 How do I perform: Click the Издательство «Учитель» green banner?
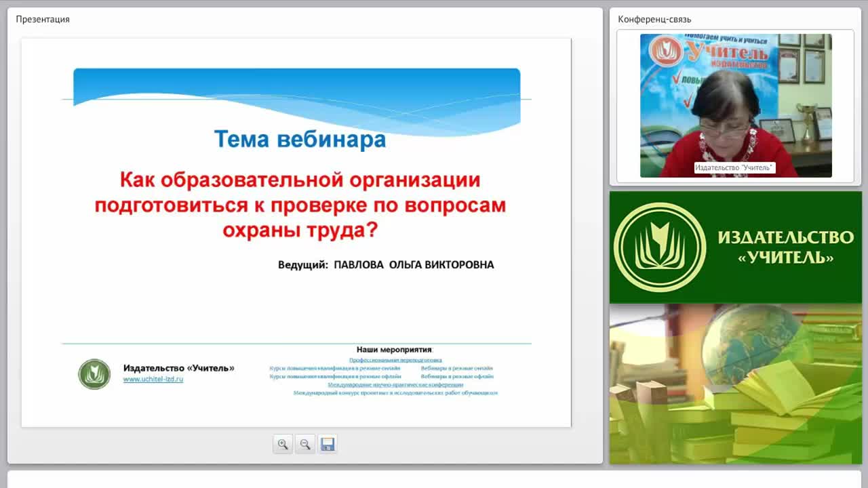point(736,247)
